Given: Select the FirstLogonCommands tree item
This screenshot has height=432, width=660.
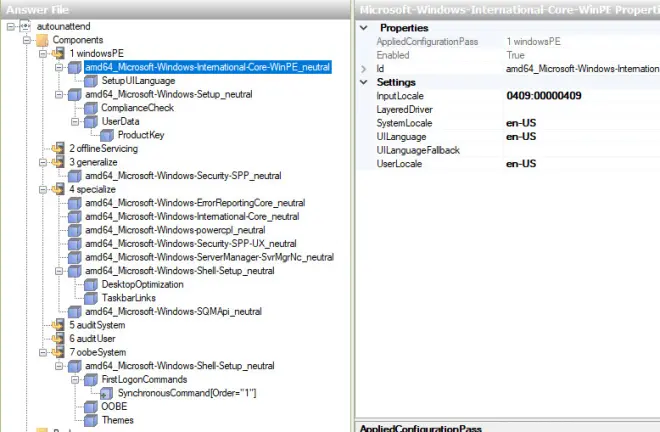Looking at the screenshot, I should click(144, 379).
